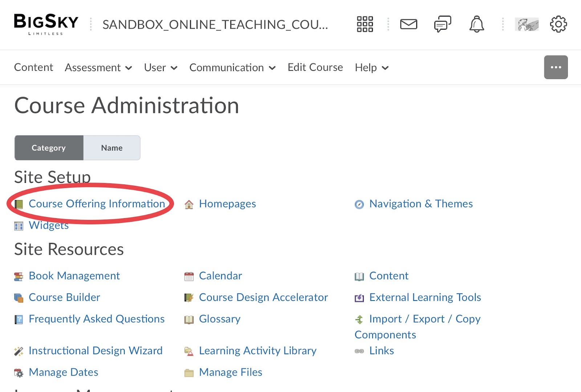Screen dimensions: 581x392
Task: Click the Homepages house icon
Action: click(189, 204)
